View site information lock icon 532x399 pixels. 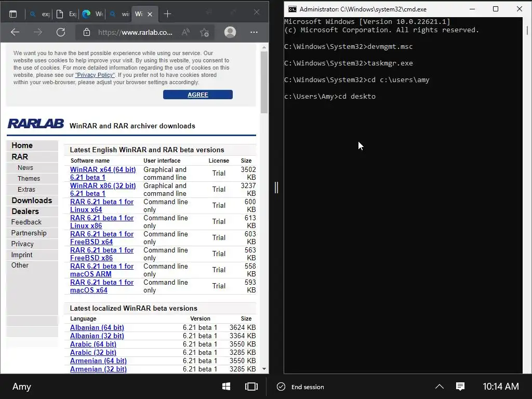point(87,32)
